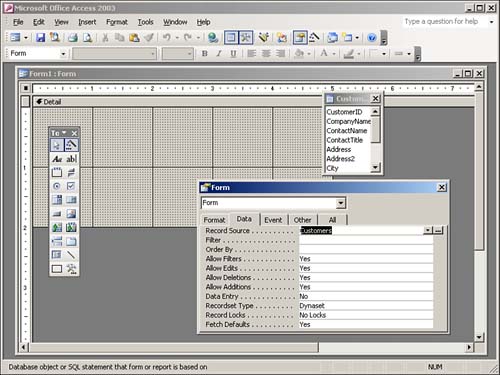Toggle Bold formatting
The height and width of the screenshot is (375, 500).
pos(205,53)
